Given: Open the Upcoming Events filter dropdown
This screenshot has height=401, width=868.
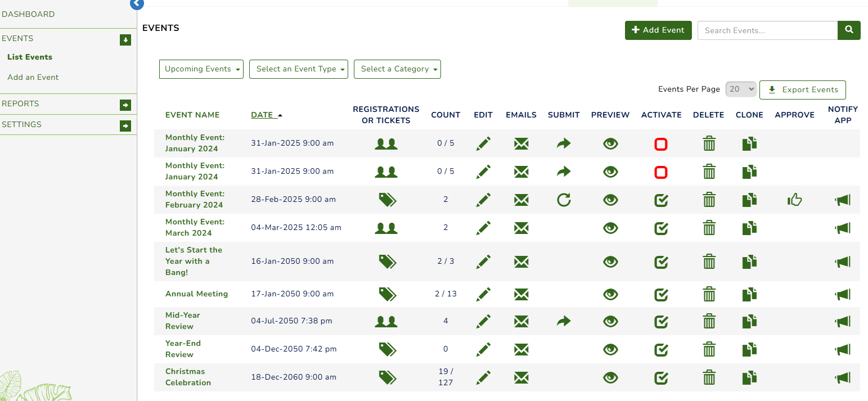Looking at the screenshot, I should (x=201, y=69).
